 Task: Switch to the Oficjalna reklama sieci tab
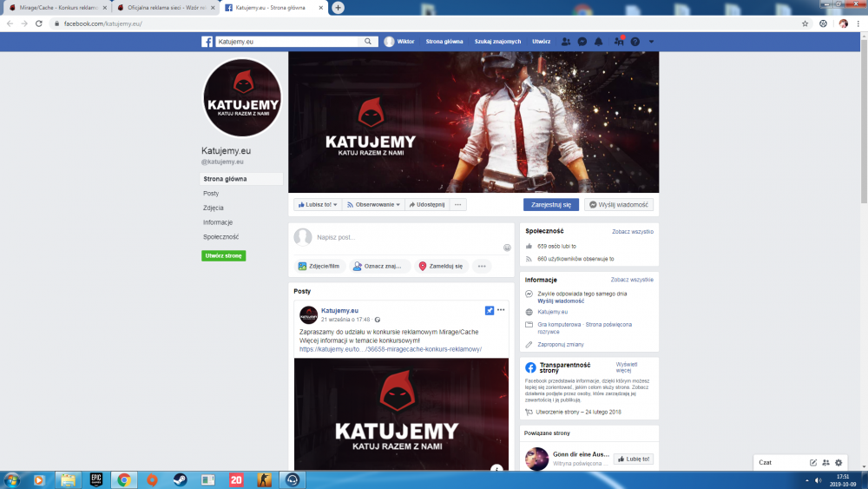tap(166, 8)
